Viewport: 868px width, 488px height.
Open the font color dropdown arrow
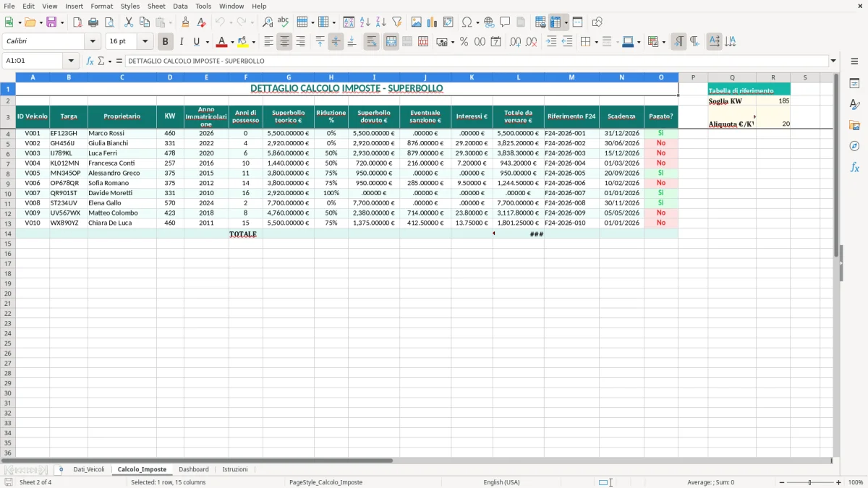click(x=232, y=42)
